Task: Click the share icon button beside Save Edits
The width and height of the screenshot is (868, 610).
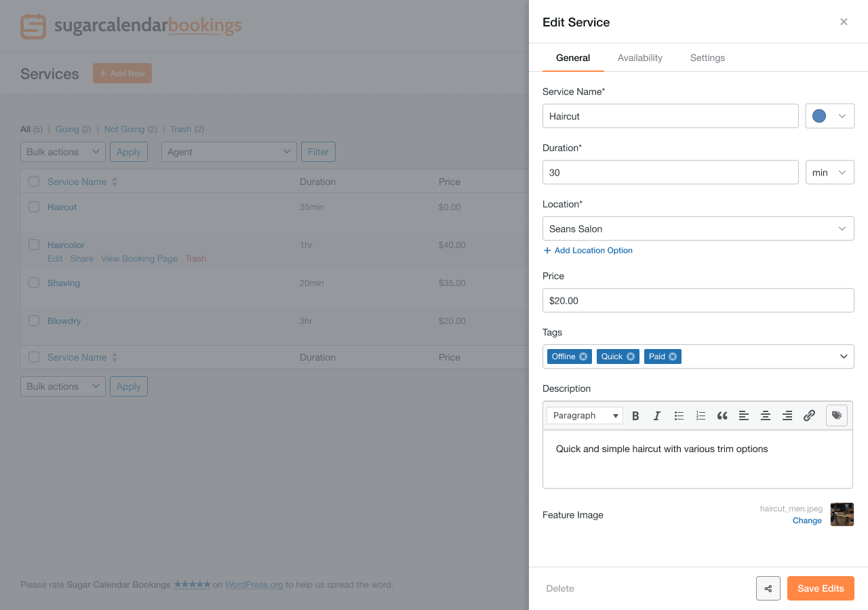Action: pyautogui.click(x=768, y=588)
